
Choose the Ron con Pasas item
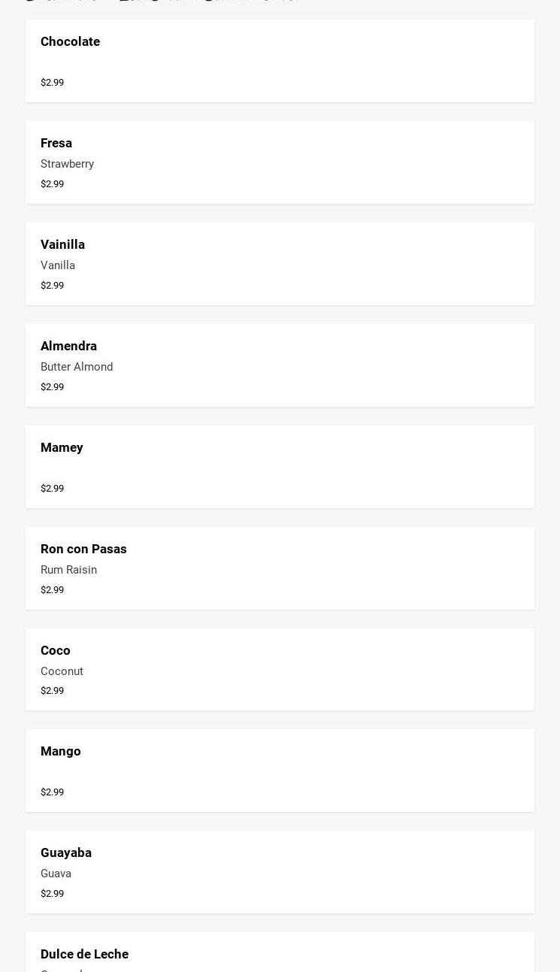pyautogui.click(x=83, y=550)
